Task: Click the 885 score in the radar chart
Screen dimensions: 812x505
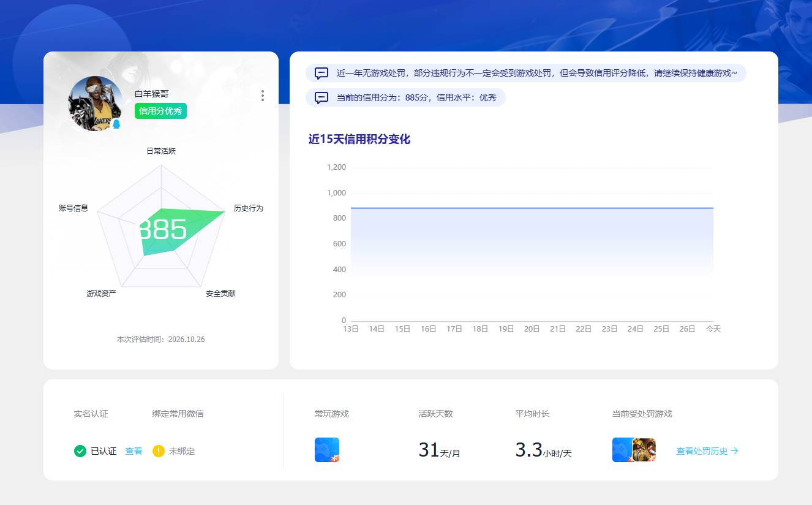Action: click(x=162, y=230)
